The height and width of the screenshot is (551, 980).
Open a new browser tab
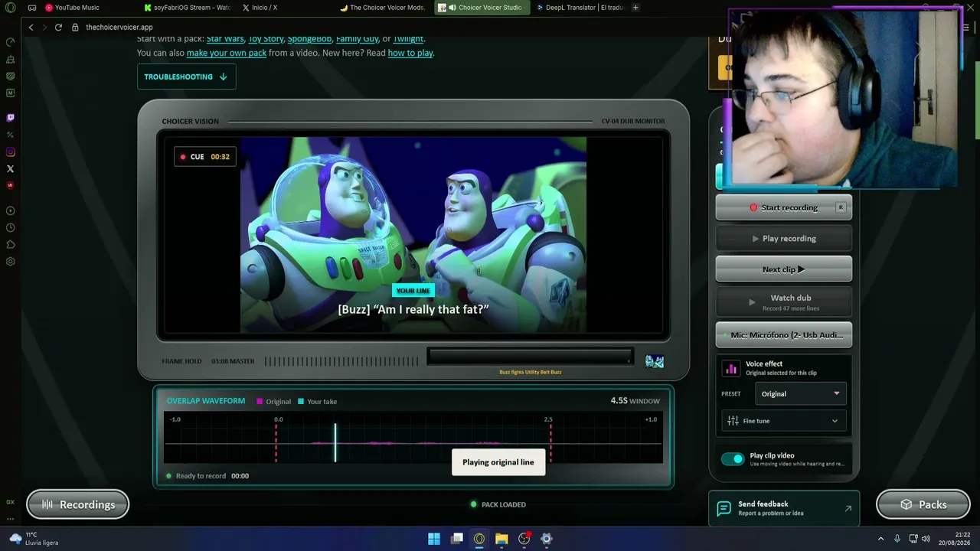[635, 8]
